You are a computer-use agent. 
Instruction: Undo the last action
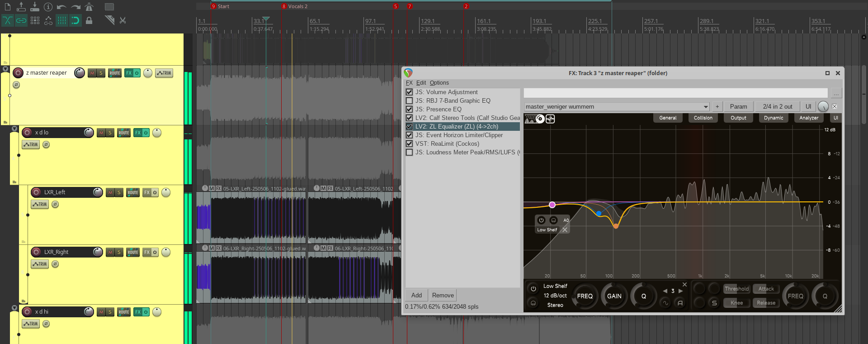[62, 7]
